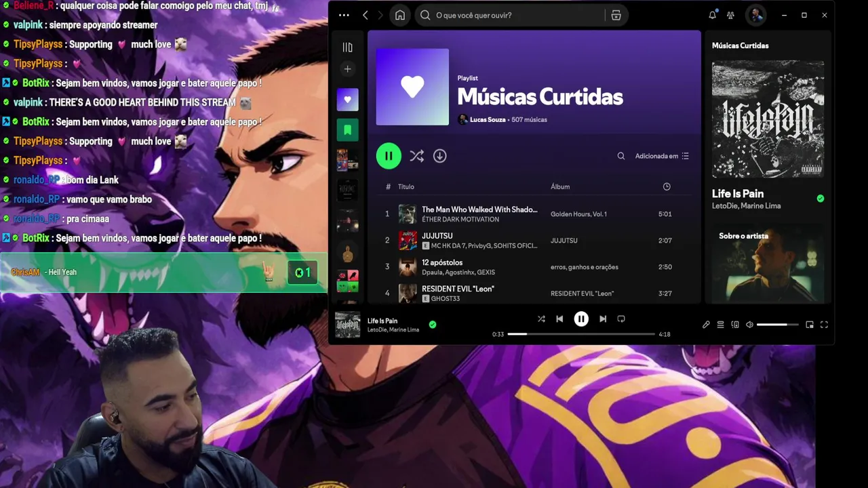Open the green bookmark episodes item
The width and height of the screenshot is (868, 488).
pos(347,129)
